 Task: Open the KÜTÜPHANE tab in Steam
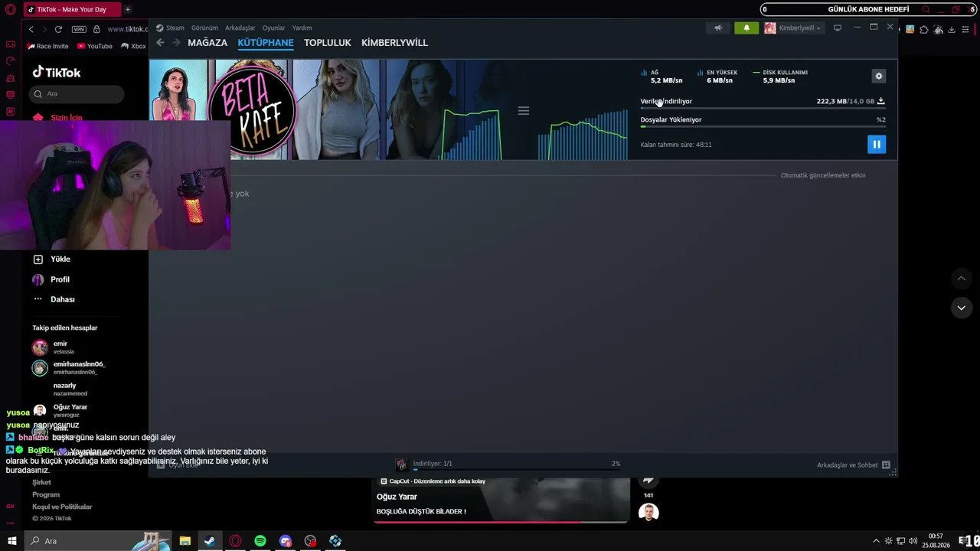click(266, 43)
